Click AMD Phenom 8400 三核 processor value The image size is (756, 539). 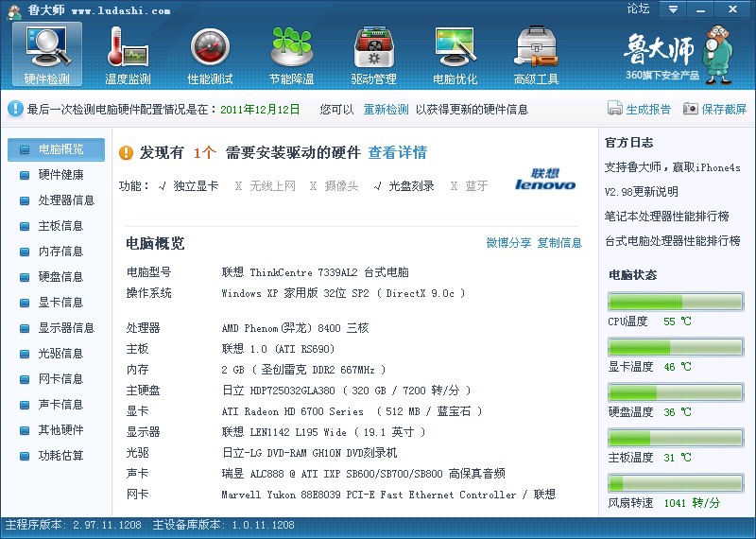coord(295,328)
